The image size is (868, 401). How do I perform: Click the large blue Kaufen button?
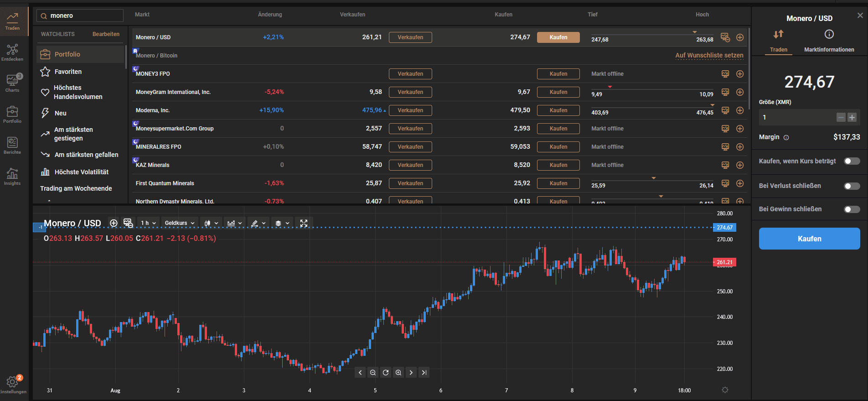pyautogui.click(x=810, y=239)
